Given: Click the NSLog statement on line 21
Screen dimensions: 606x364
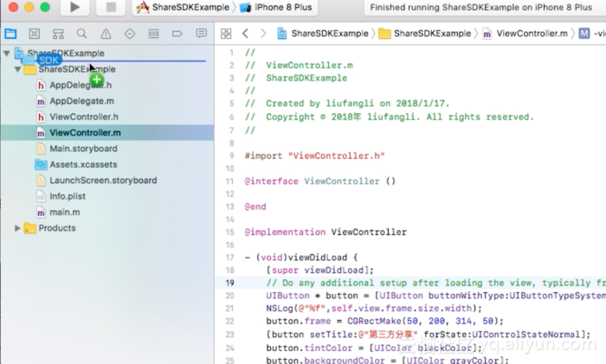Looking at the screenshot, I should pyautogui.click(x=374, y=309).
